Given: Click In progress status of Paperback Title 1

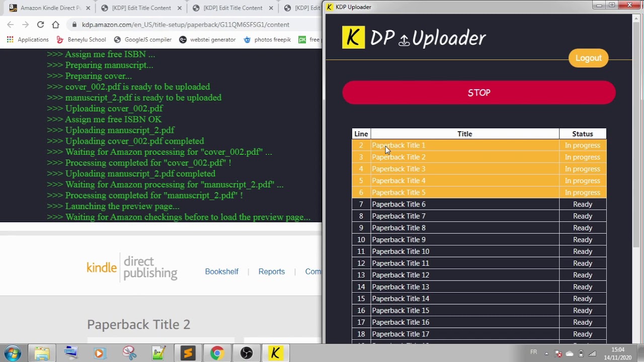Looking at the screenshot, I should click(x=583, y=145).
